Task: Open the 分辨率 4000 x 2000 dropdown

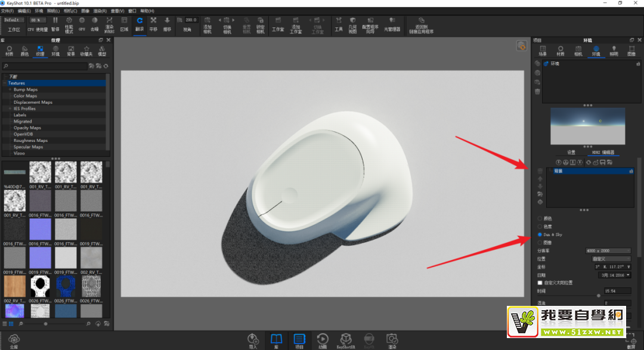Action: coord(608,250)
